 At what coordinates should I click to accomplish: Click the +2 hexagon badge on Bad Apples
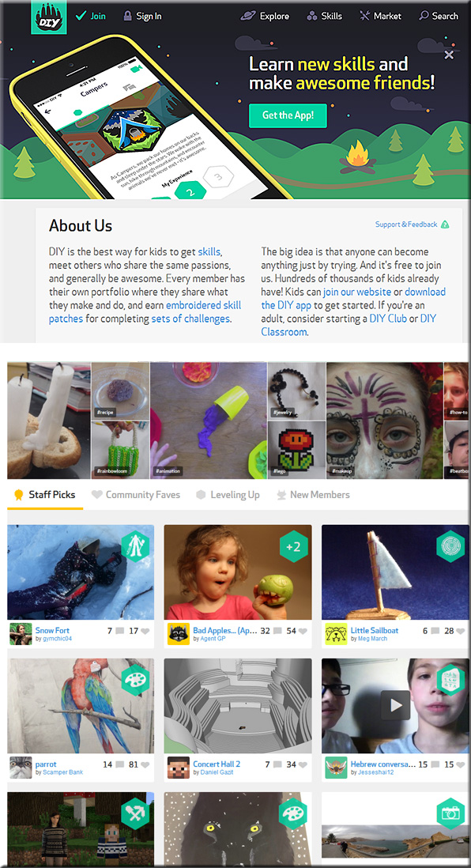(293, 546)
